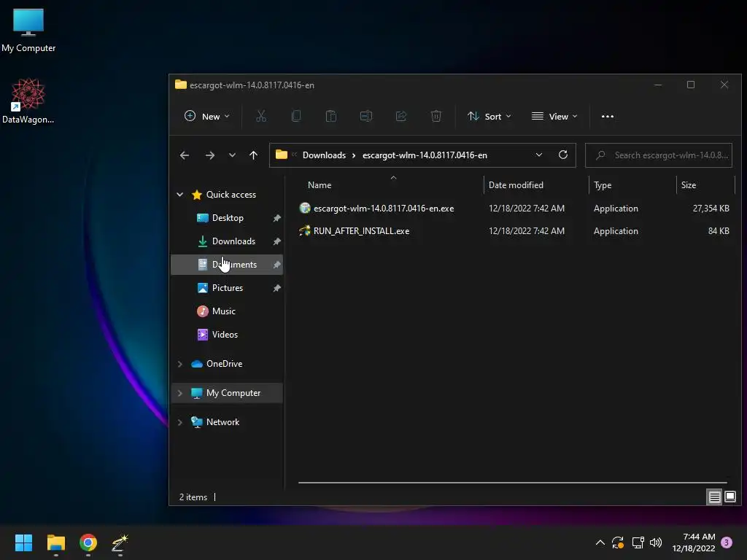Image resolution: width=747 pixels, height=560 pixels.
Task: Open File Explorer from taskbar
Action: (55, 542)
